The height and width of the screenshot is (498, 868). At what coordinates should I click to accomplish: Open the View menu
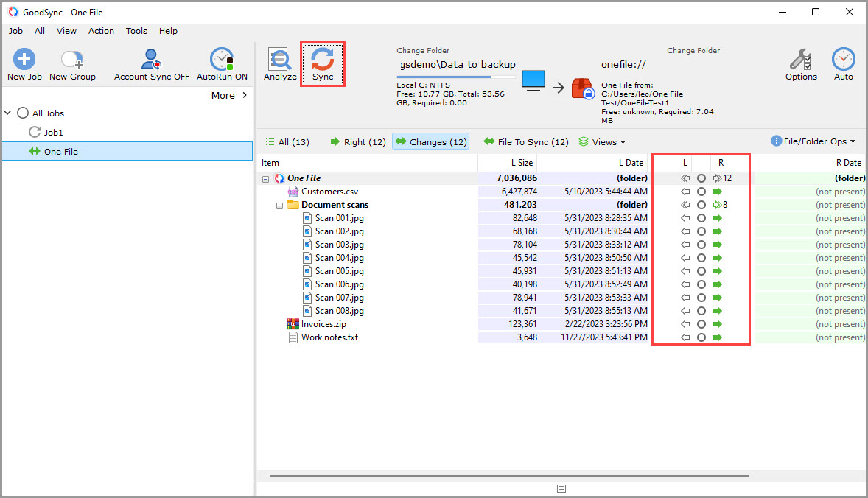[66, 31]
